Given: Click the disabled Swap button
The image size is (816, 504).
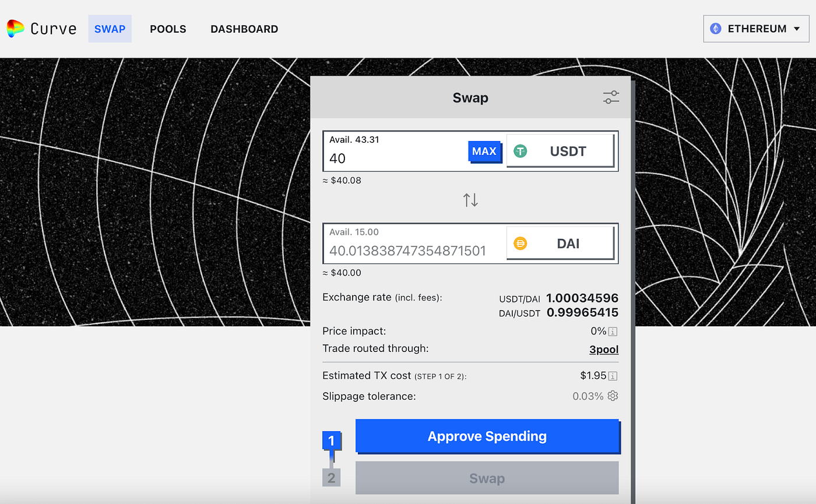Looking at the screenshot, I should point(487,478).
